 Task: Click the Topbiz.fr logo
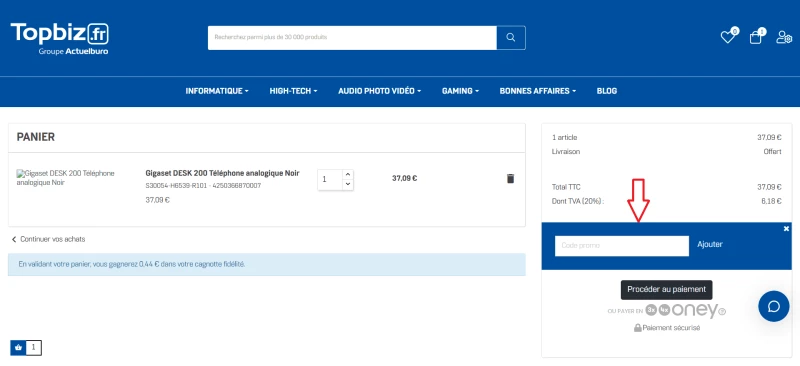point(60,38)
